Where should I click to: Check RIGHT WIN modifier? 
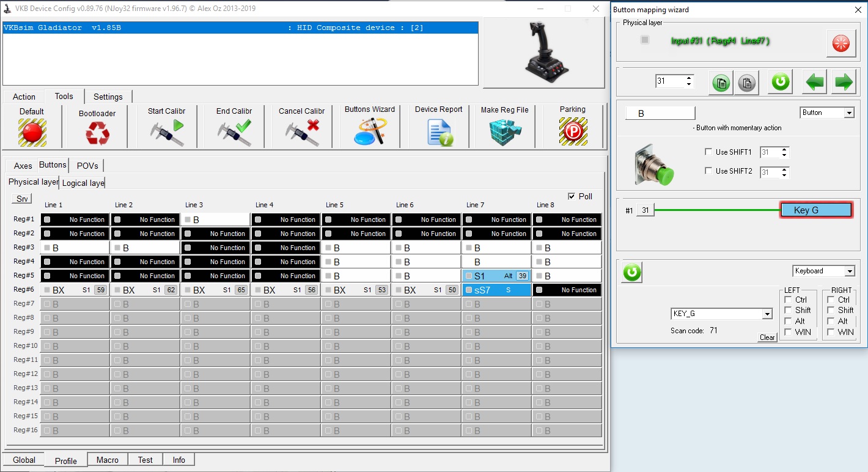831,332
